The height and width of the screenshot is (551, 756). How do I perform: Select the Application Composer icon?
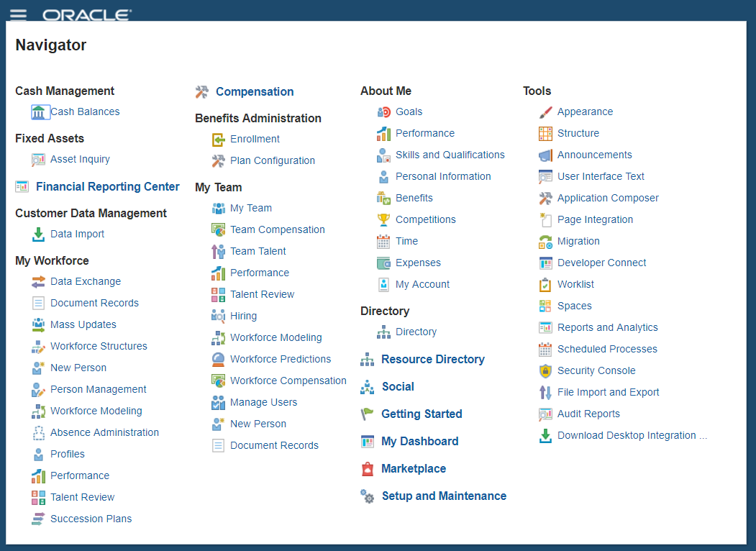546,198
